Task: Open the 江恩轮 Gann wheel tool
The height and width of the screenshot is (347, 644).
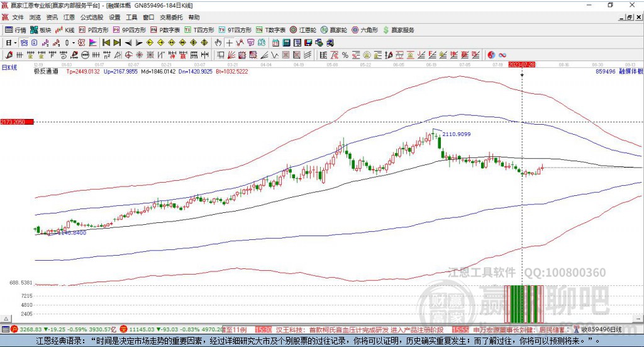Action: coord(303,30)
